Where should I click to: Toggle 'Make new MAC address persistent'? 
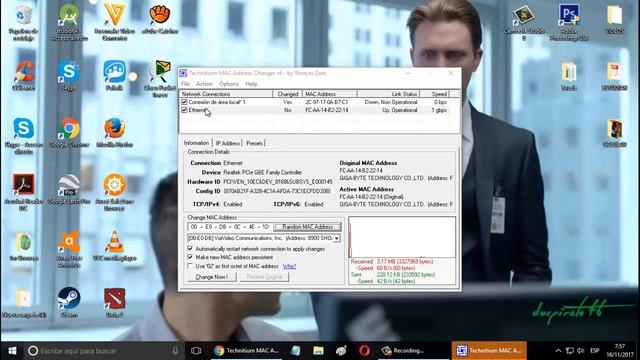(190, 257)
